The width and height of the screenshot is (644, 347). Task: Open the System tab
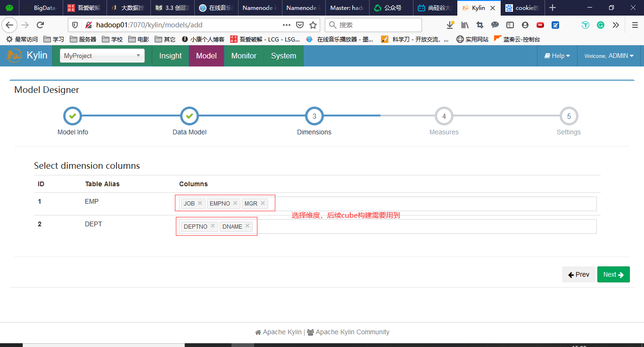(284, 56)
